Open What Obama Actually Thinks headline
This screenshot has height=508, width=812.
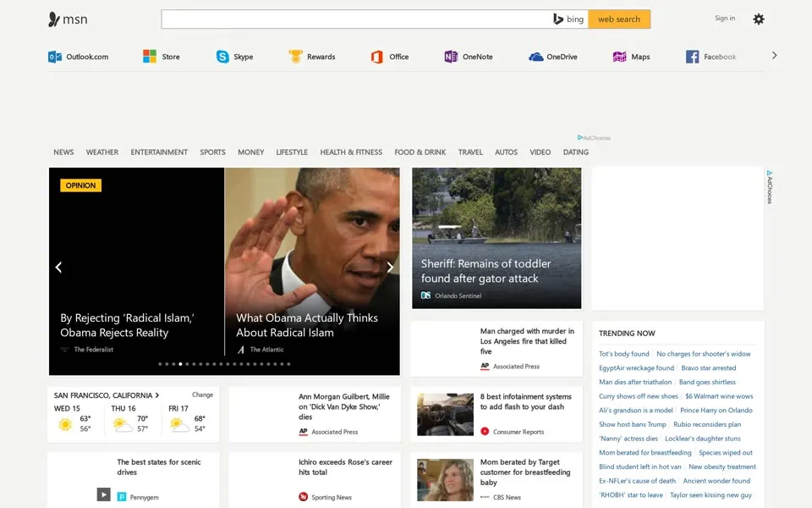click(307, 325)
